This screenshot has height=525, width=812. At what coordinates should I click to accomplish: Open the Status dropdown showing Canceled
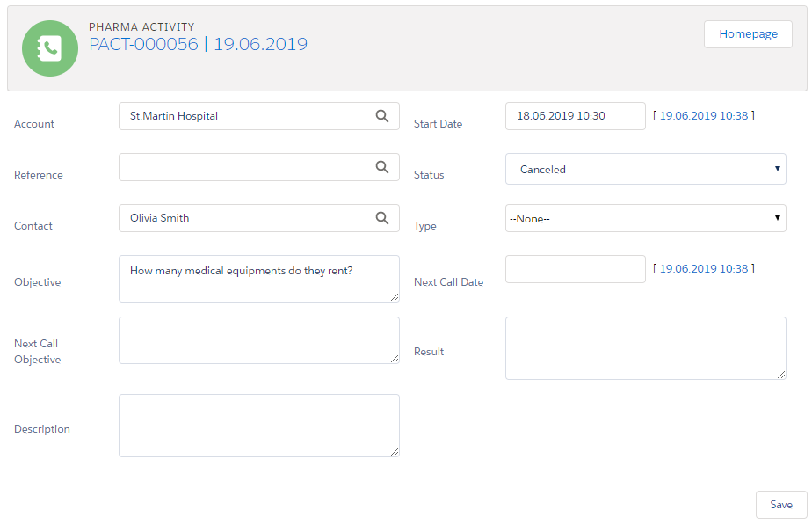[x=645, y=169]
